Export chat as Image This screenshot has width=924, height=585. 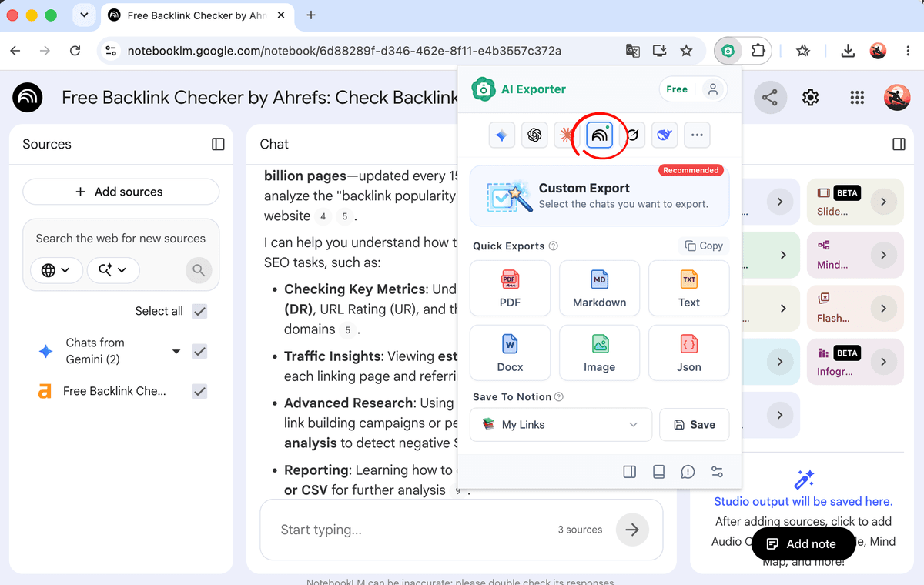click(x=599, y=353)
